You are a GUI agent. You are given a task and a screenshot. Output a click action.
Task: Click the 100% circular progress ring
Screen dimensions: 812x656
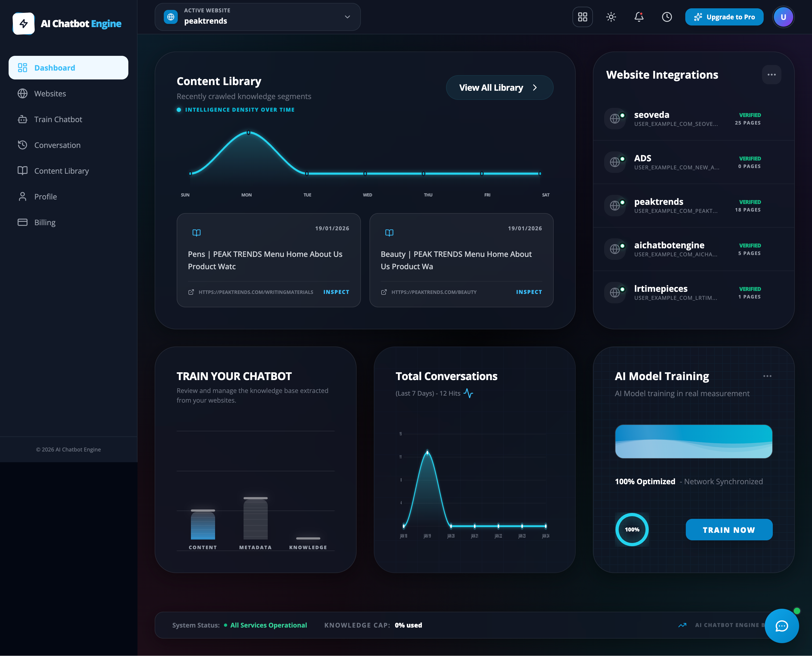click(632, 529)
